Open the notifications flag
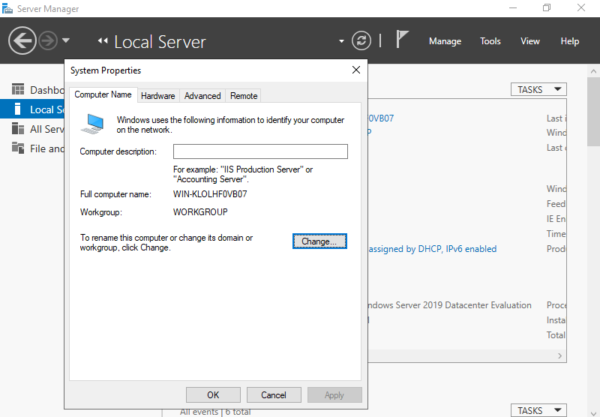This screenshot has width=600, height=417. click(x=401, y=39)
